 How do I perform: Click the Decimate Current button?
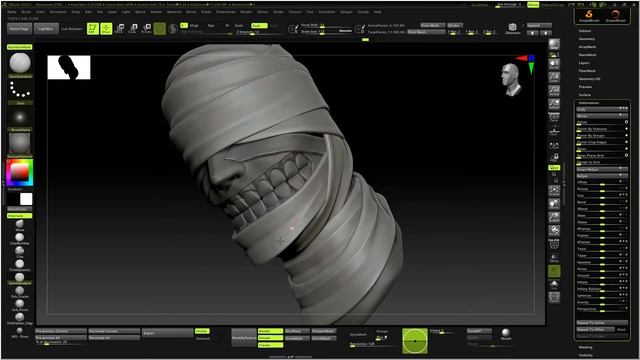click(114, 331)
